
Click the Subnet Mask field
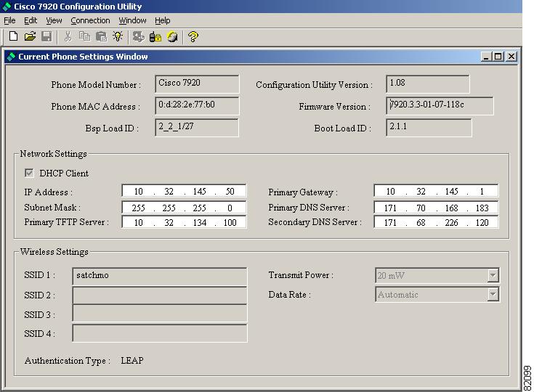tap(184, 208)
